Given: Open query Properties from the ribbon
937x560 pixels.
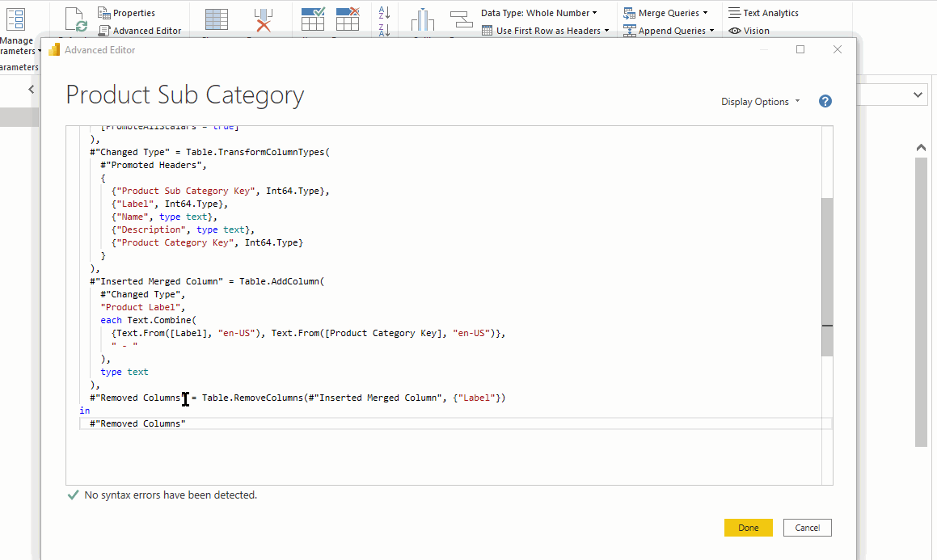Looking at the screenshot, I should (x=126, y=13).
